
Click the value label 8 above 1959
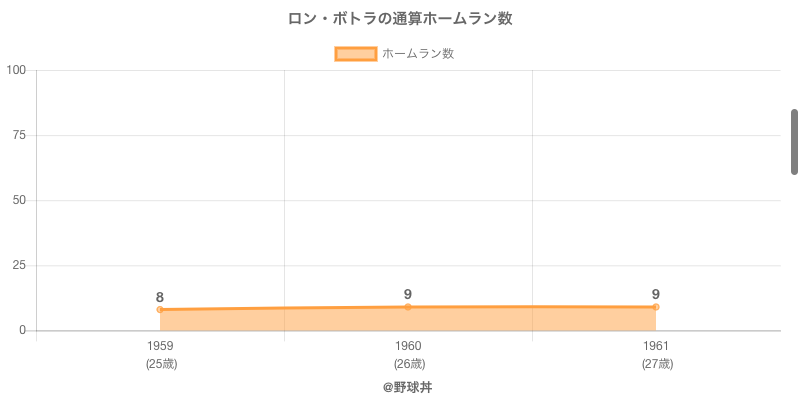[160, 297]
